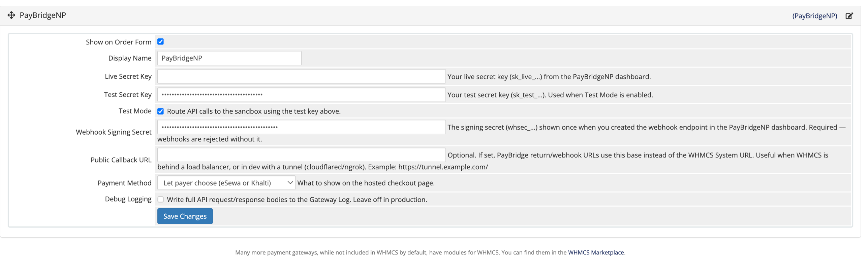Click the Public Callback URL row label
This screenshot has width=868, height=276.
[121, 160]
